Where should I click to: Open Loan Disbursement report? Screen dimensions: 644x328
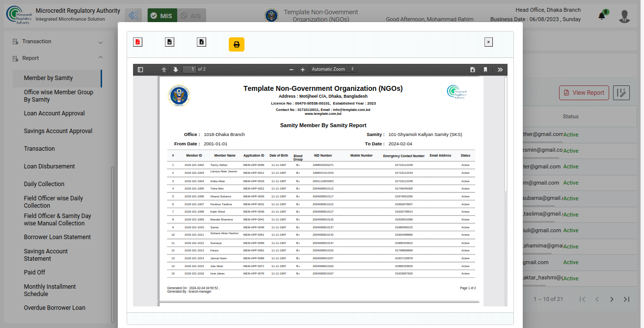(x=50, y=166)
